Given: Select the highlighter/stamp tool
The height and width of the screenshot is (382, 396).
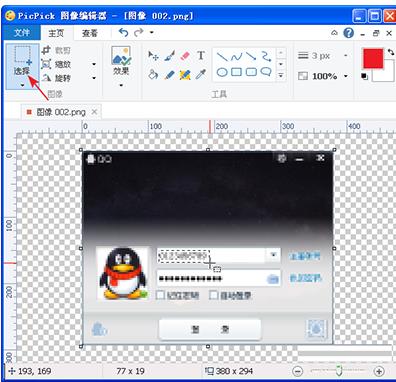Looking at the screenshot, I should pyautogui.click(x=185, y=74).
